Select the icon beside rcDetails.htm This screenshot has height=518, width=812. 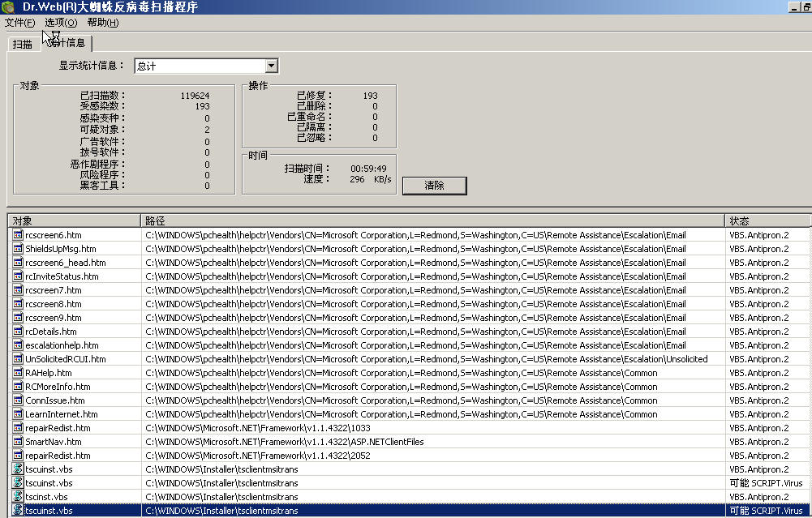18,332
